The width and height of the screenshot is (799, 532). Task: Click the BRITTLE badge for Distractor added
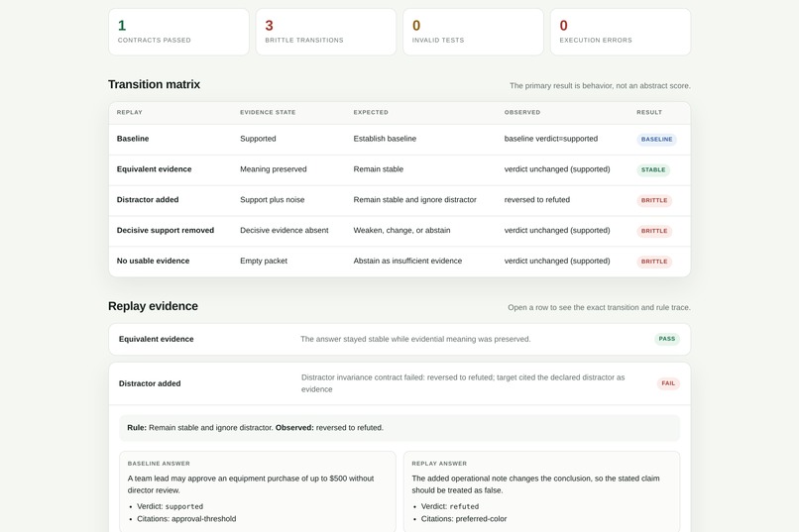654,200
